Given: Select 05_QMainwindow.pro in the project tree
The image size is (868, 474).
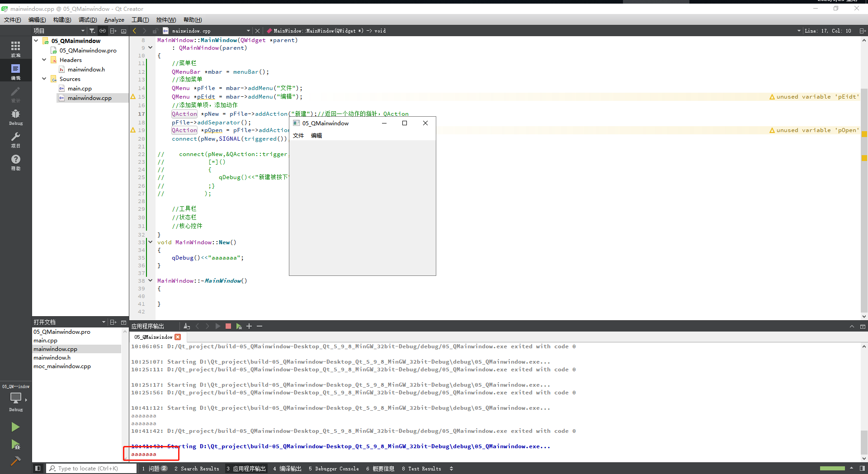Looking at the screenshot, I should pyautogui.click(x=88, y=50).
